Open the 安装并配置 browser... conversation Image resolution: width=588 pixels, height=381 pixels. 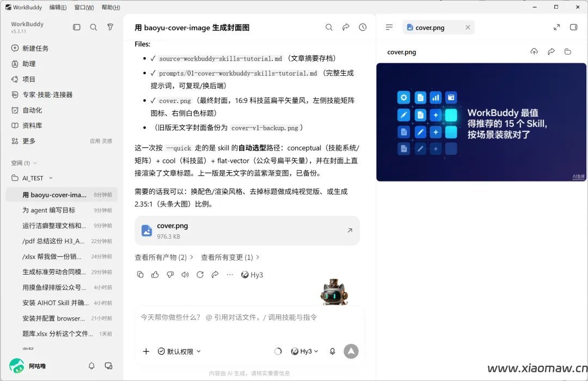click(x=62, y=318)
